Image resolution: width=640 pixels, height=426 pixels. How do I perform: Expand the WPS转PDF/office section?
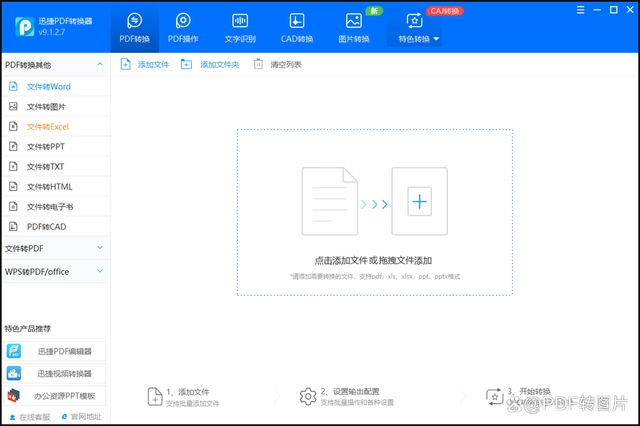[56, 271]
